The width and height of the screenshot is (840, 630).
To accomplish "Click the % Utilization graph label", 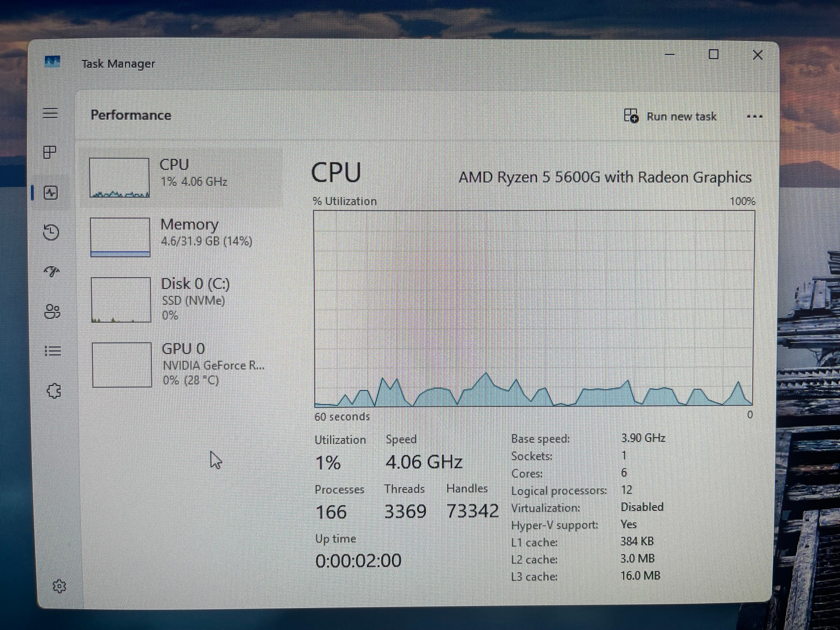I will coord(345,201).
